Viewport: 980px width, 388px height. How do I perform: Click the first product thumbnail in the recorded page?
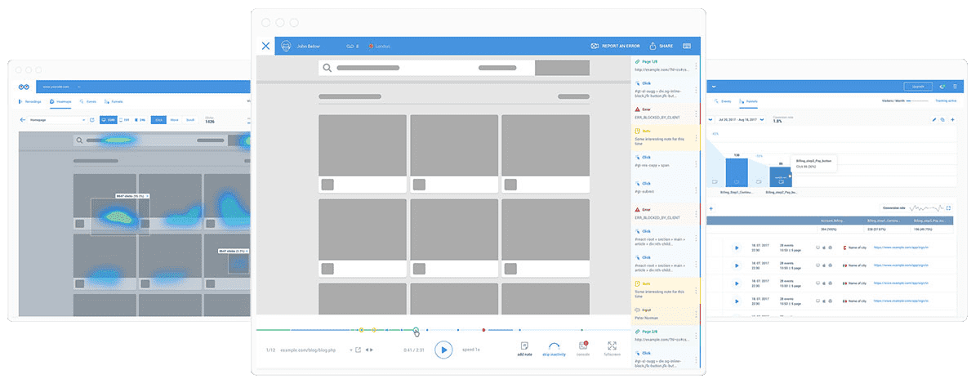[362, 146]
